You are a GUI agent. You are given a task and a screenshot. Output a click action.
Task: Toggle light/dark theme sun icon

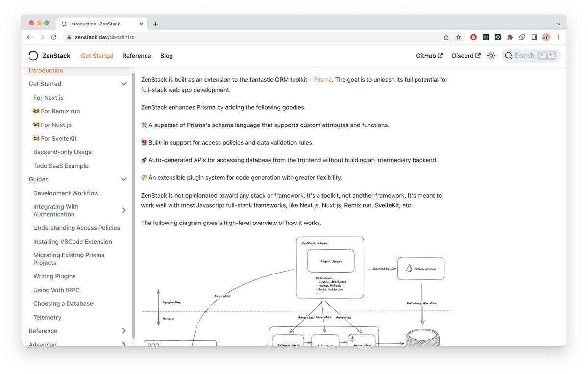491,56
